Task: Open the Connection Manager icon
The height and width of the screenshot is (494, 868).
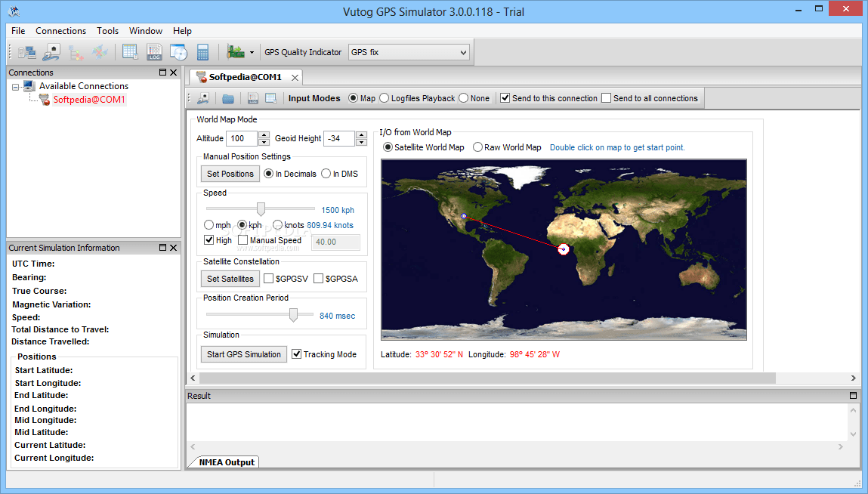Action: pyautogui.click(x=26, y=52)
